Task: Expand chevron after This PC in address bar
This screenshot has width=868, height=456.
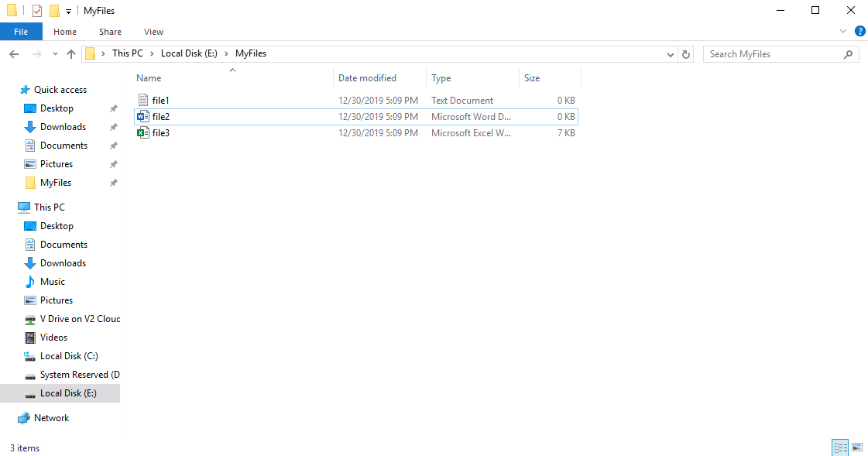Action: 152,53
